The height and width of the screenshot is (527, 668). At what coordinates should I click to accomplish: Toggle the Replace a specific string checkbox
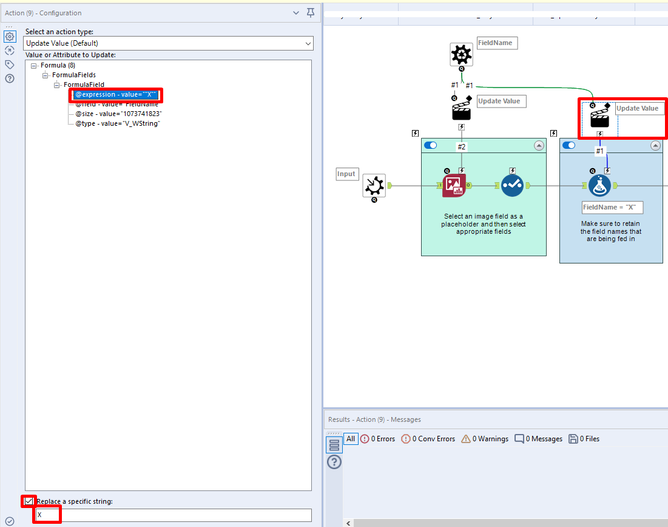click(29, 501)
